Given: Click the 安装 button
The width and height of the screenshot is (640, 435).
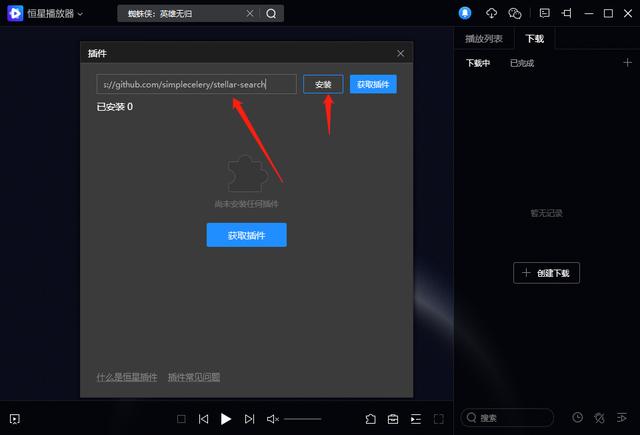Looking at the screenshot, I should [323, 84].
